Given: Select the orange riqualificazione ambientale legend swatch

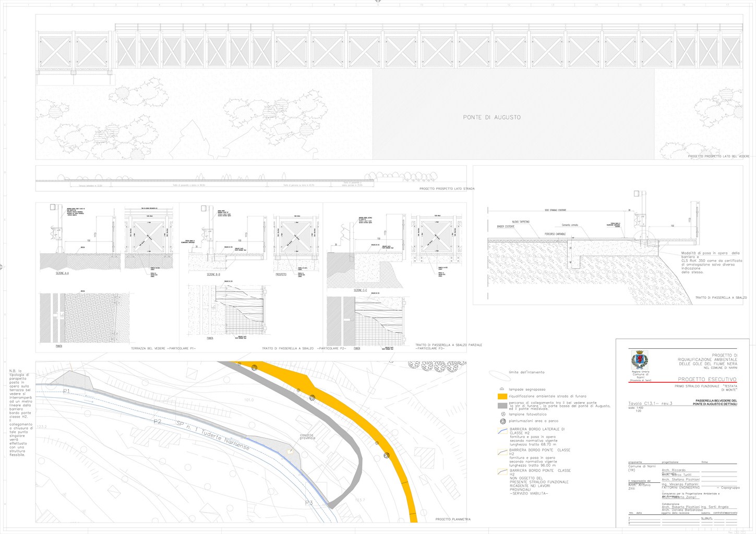Looking at the screenshot, I should click(x=502, y=396).
